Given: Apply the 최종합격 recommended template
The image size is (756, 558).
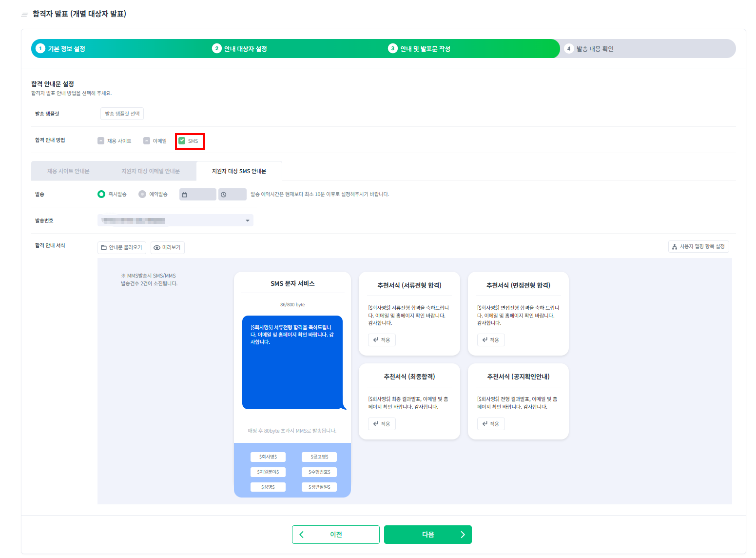Looking at the screenshot, I should [382, 424].
